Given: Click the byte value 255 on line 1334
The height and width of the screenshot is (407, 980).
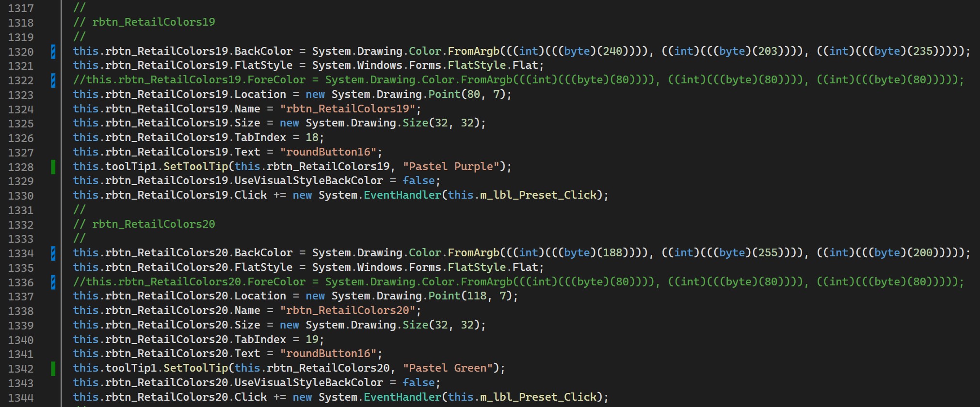Looking at the screenshot, I should 768,253.
